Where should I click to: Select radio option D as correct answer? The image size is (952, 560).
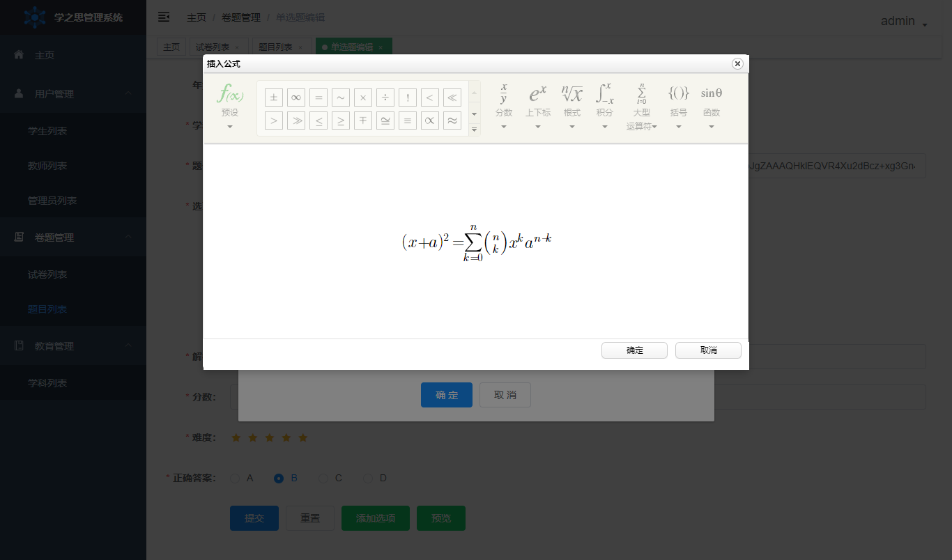pyautogui.click(x=368, y=479)
